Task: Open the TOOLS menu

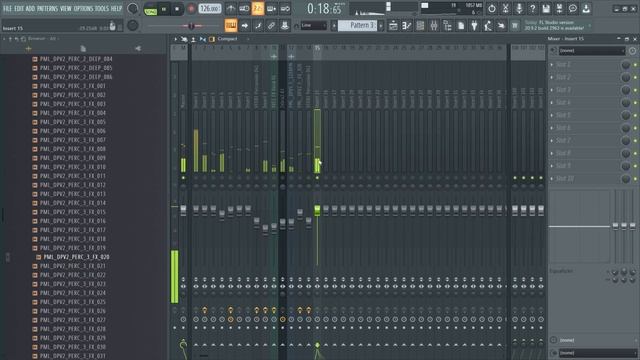Action: click(x=102, y=9)
